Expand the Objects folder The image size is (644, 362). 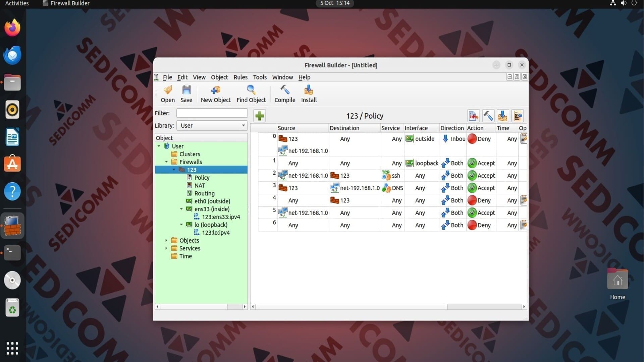tap(166, 240)
